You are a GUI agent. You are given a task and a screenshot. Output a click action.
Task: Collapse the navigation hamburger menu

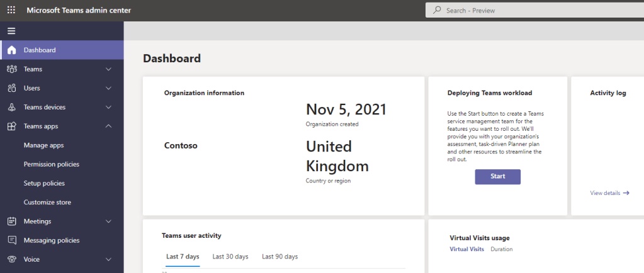[x=11, y=31]
